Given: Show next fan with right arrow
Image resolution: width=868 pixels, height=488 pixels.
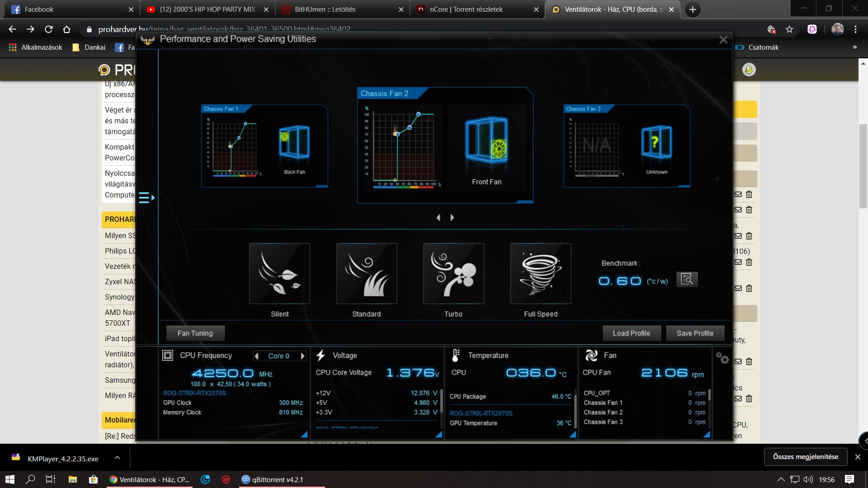Looking at the screenshot, I should point(452,218).
